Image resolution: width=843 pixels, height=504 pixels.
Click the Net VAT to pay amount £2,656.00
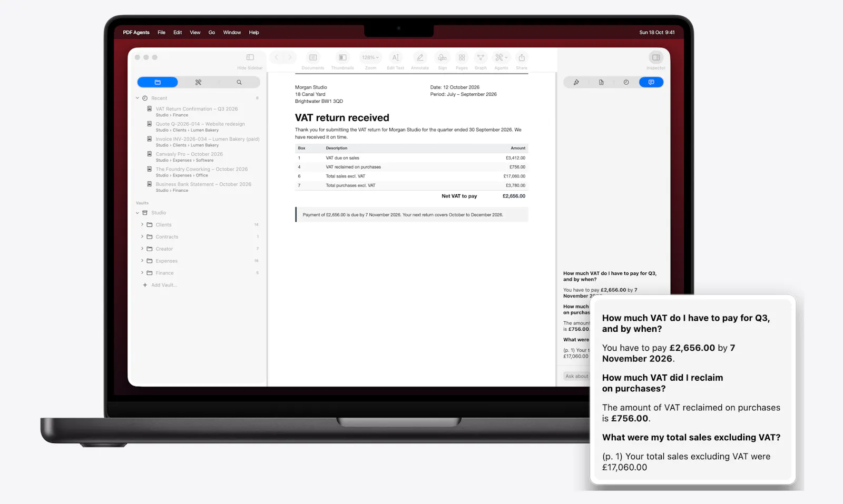(514, 196)
